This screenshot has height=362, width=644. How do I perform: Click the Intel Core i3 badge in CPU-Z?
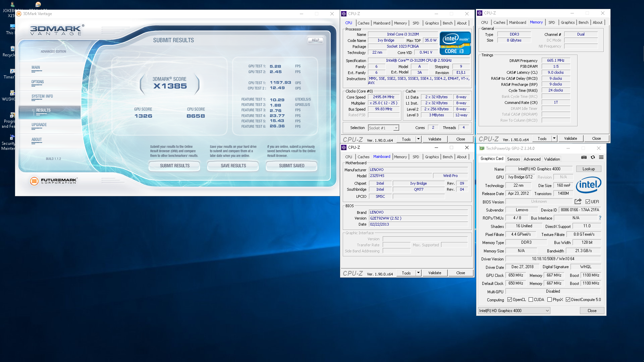(455, 43)
